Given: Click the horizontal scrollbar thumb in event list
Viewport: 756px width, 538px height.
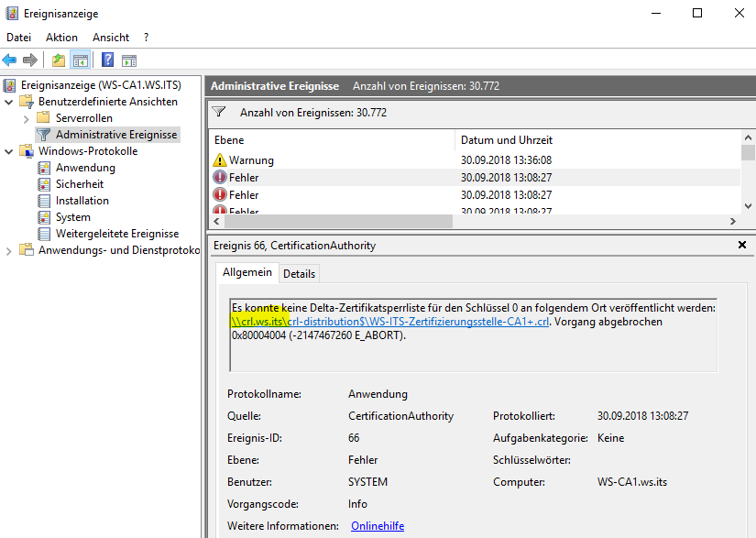Looking at the screenshot, I should (x=338, y=221).
